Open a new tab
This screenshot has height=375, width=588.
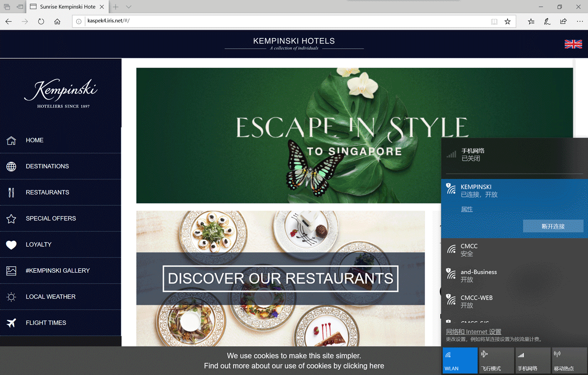[115, 7]
